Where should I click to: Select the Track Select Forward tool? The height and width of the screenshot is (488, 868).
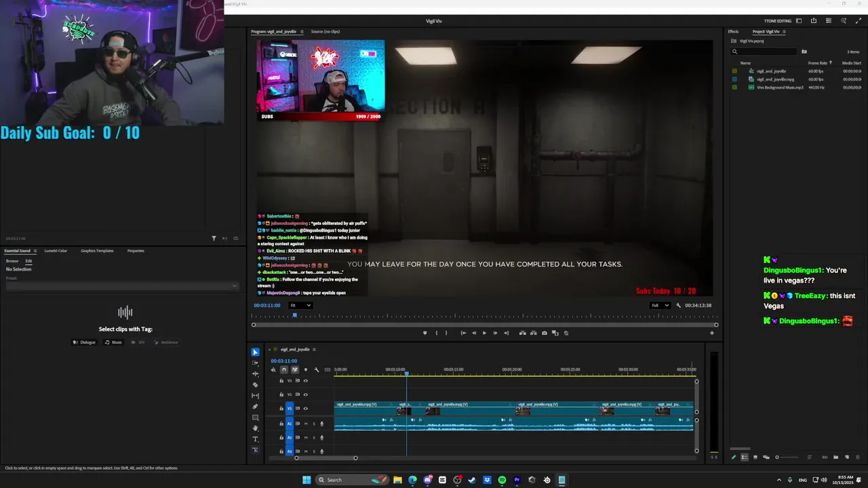point(256,363)
